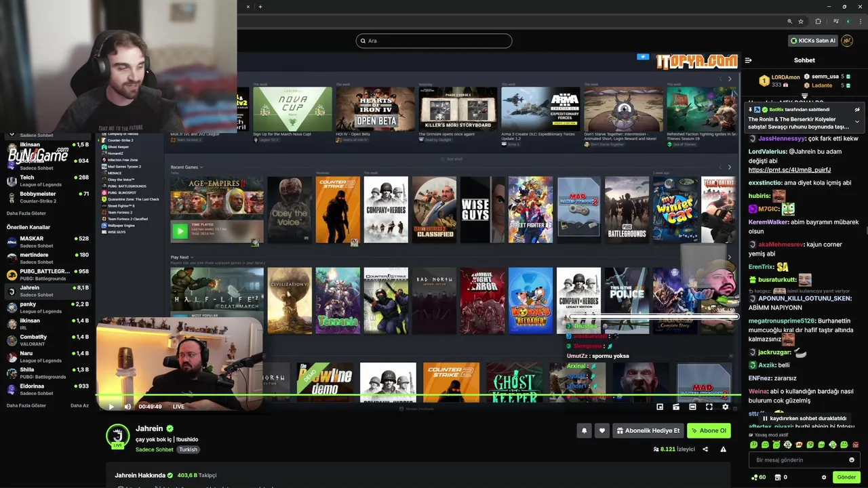Play or pause the Jahrein stream

pos(111,407)
